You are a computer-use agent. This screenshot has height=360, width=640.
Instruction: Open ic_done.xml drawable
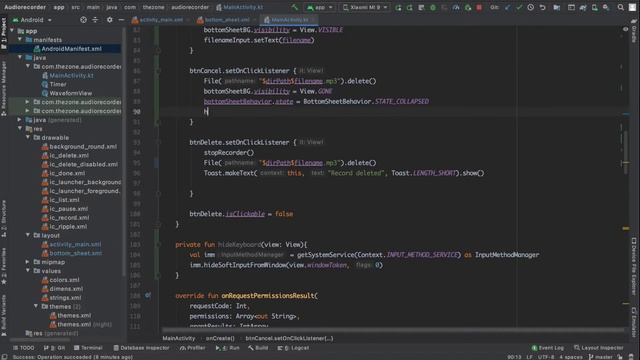tap(67, 173)
